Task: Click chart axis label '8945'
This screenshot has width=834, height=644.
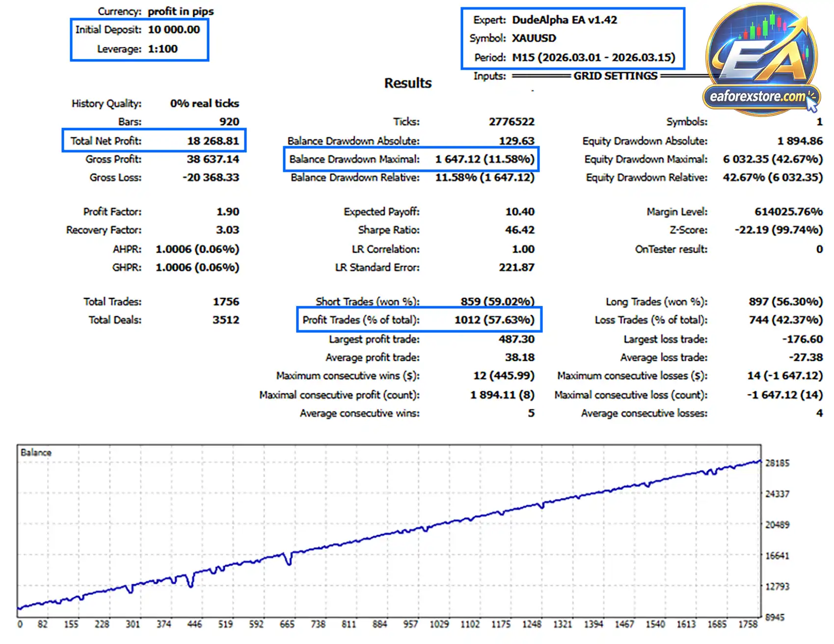Action: (775, 617)
